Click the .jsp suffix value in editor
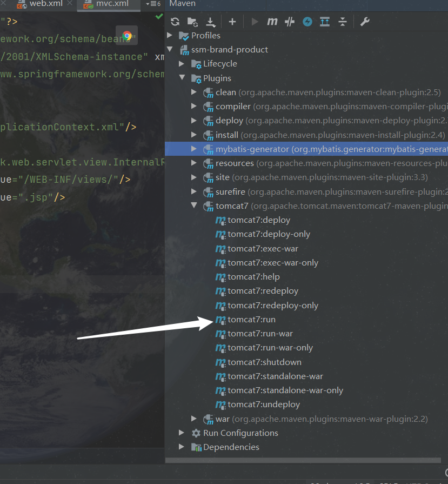Screen dimensions: 448x484 36,197
